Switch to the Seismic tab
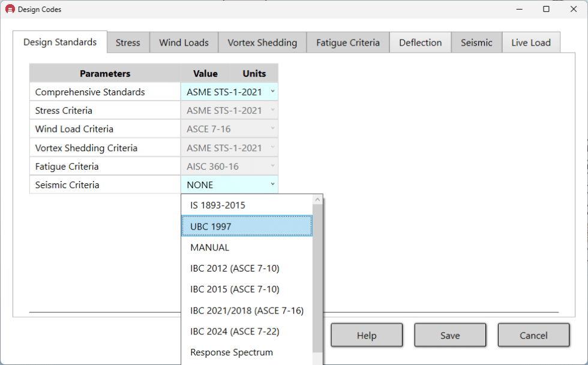This screenshot has width=588, height=365. [476, 43]
